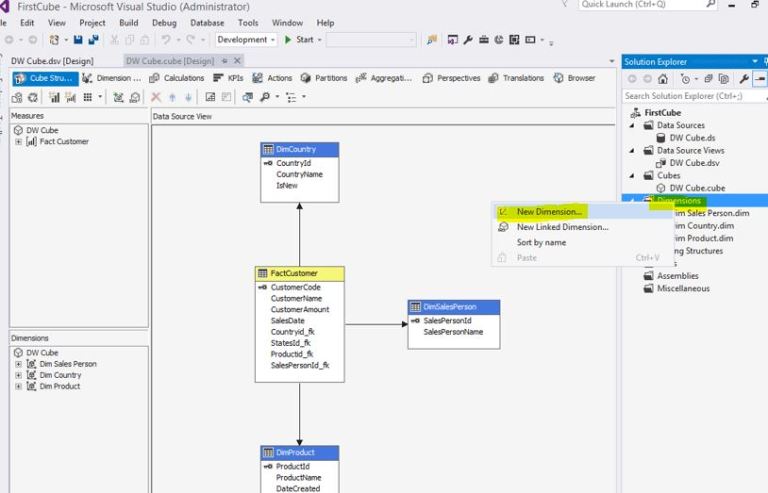Open the tree layout dropdown in designer toolbar
Screen dimensions: 768x493
[304, 97]
